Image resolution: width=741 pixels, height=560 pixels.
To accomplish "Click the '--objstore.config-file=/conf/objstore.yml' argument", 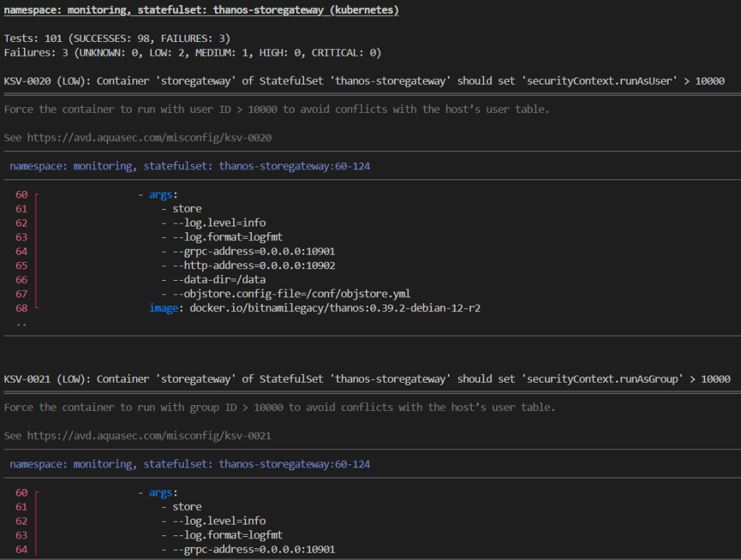I will click(x=292, y=294).
